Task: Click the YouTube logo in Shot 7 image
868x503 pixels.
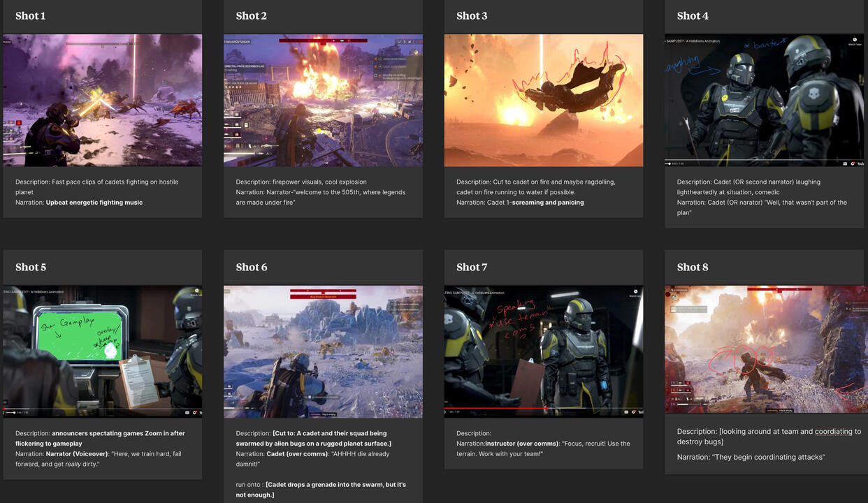Action: click(x=639, y=411)
